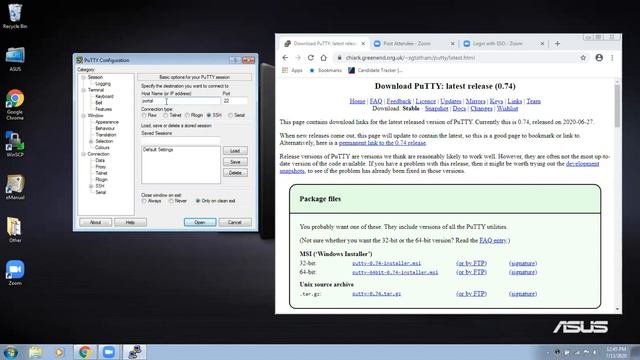Viewport: 640px width, 360px height.
Task: Collapse the Session tree node
Action: click(x=83, y=77)
